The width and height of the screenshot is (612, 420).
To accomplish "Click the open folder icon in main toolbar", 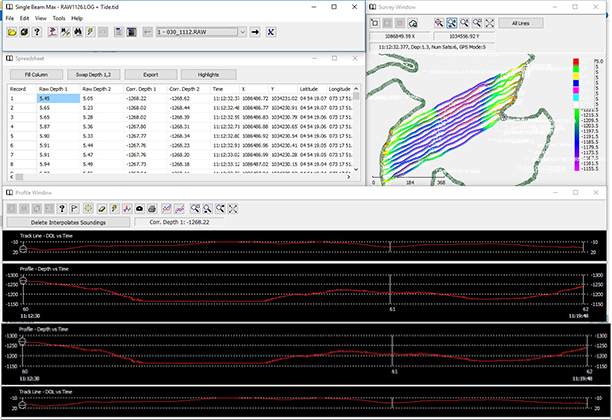I will 11,32.
